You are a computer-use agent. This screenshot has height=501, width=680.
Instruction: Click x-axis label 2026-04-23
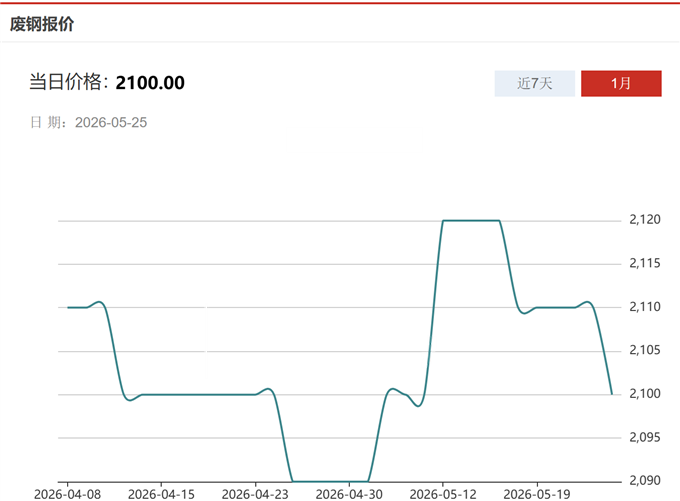[255, 494]
